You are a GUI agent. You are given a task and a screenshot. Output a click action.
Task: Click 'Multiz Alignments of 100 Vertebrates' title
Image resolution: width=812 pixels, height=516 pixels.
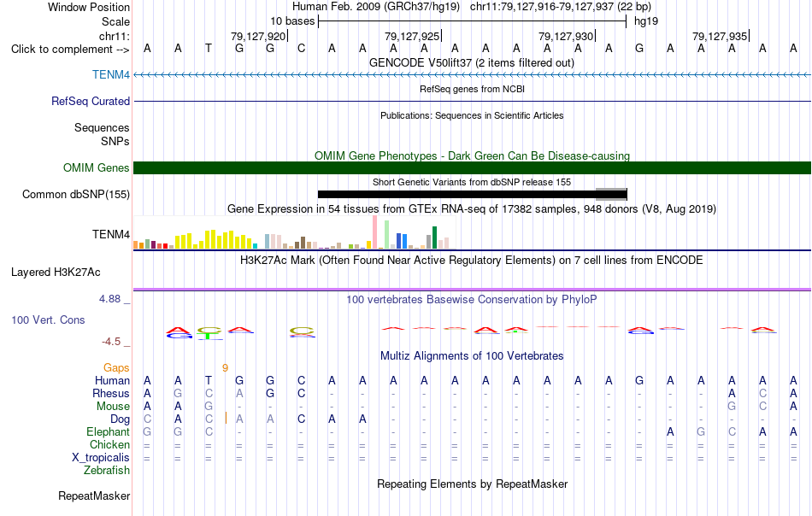coord(472,355)
